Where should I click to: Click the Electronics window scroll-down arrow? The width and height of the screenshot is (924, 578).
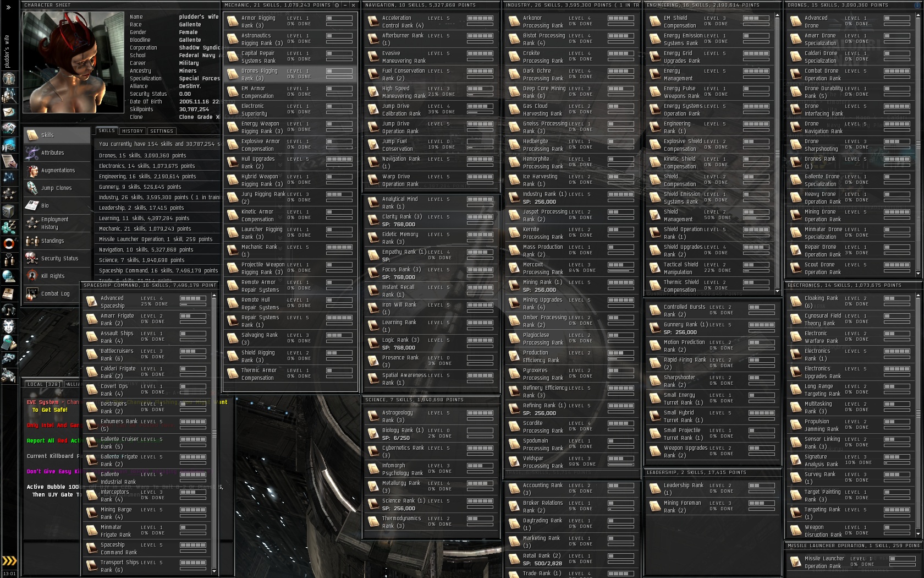click(917, 535)
